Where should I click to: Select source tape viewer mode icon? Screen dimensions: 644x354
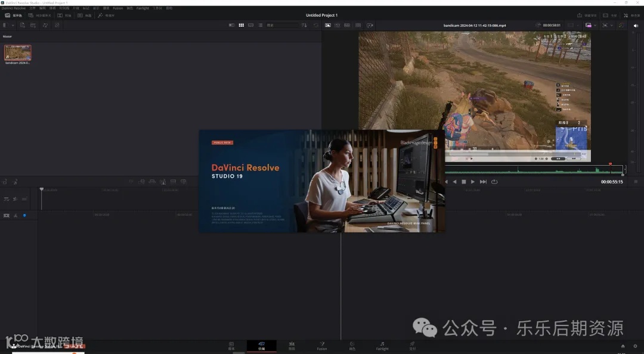pos(338,25)
